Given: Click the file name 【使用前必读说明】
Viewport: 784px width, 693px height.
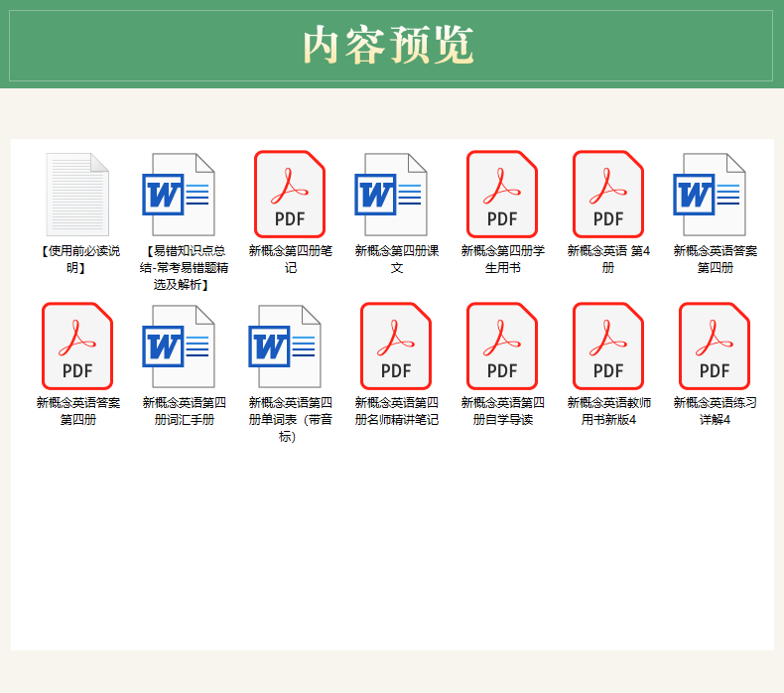Looking at the screenshot, I should [x=78, y=259].
